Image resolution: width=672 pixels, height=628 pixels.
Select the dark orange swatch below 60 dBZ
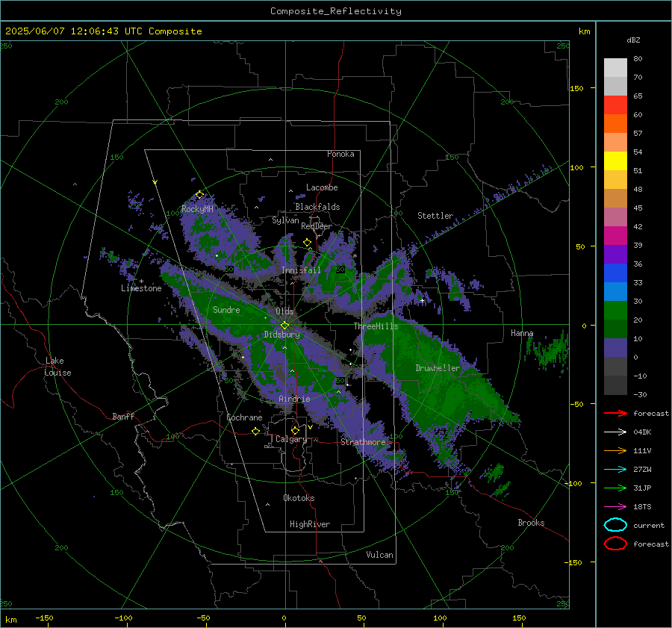click(615, 124)
